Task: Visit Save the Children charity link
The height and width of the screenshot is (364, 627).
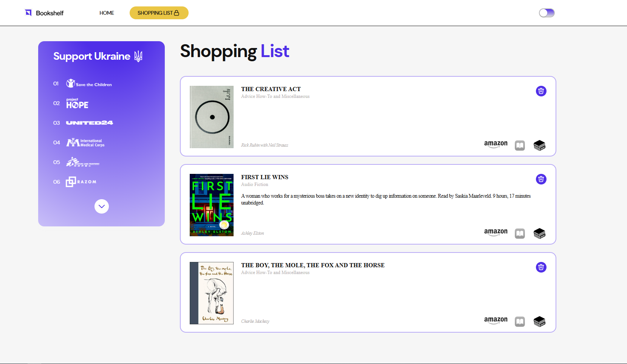Action: [89, 84]
